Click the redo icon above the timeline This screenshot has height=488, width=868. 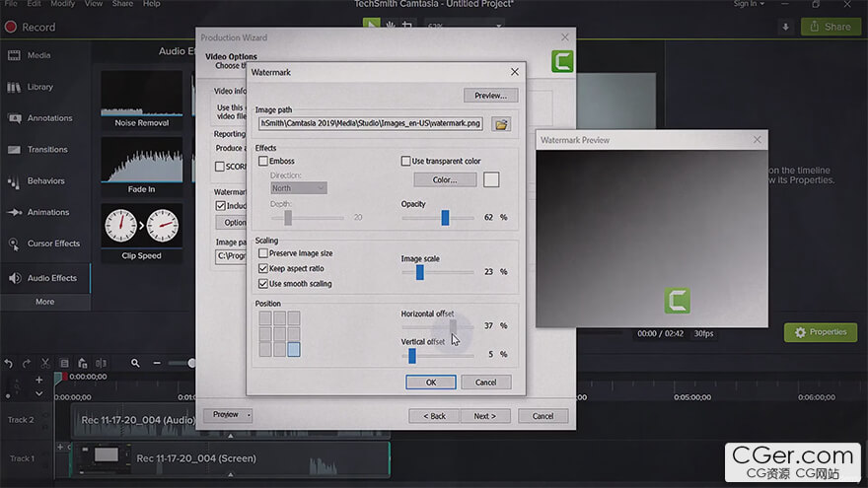[x=27, y=364]
